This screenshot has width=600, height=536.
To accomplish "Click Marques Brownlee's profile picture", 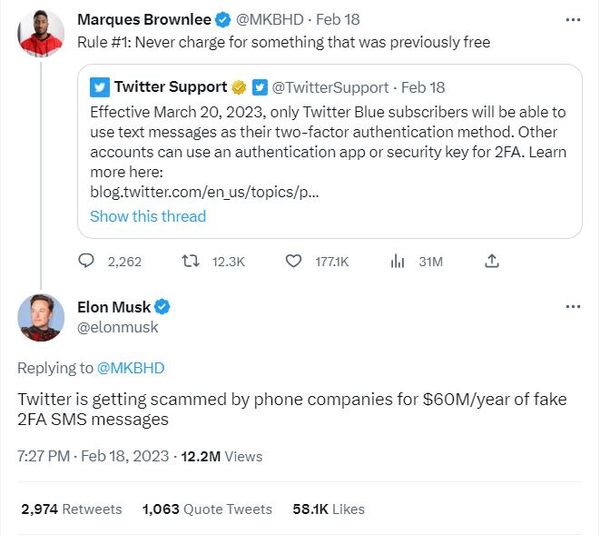I will coord(42,35).
